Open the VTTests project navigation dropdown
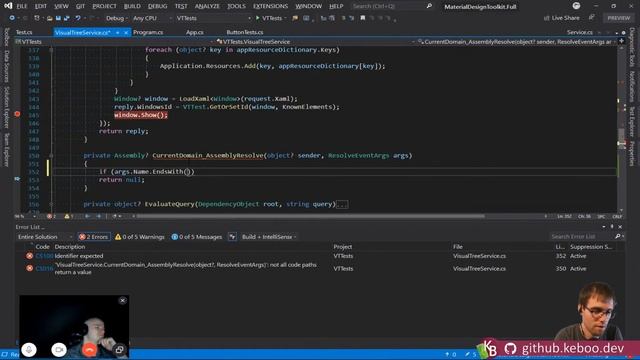 pyautogui.click(x=114, y=42)
